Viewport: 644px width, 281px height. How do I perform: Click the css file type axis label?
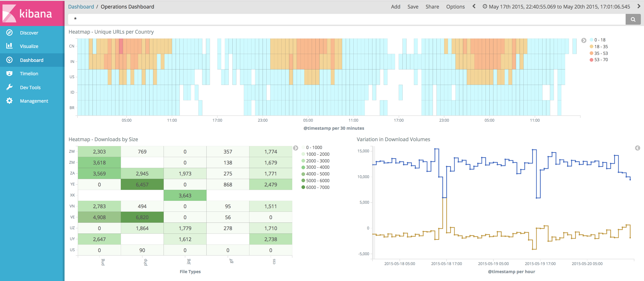(x=274, y=262)
